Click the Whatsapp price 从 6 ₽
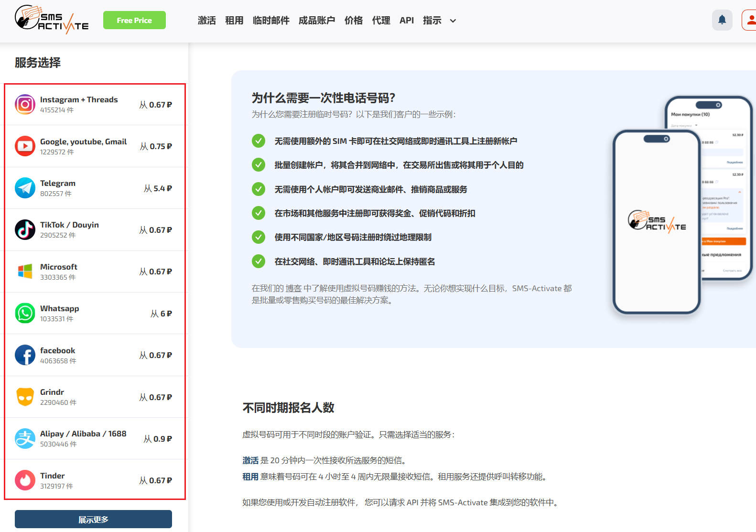The height and width of the screenshot is (532, 756). pyautogui.click(x=161, y=314)
